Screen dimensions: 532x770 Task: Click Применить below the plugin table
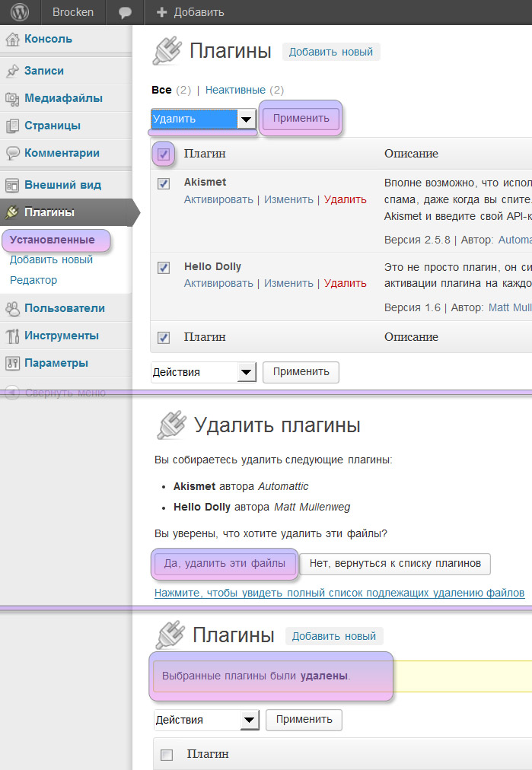[301, 372]
